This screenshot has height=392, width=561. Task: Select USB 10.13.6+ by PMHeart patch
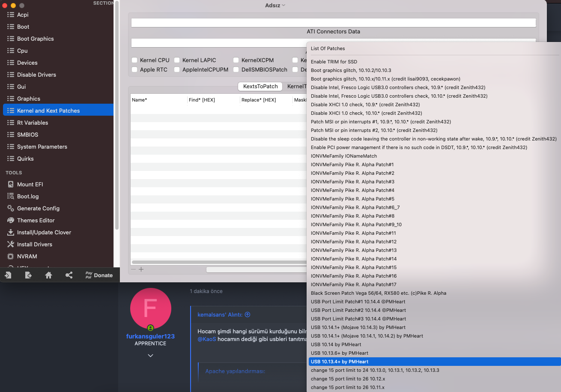tap(339, 353)
